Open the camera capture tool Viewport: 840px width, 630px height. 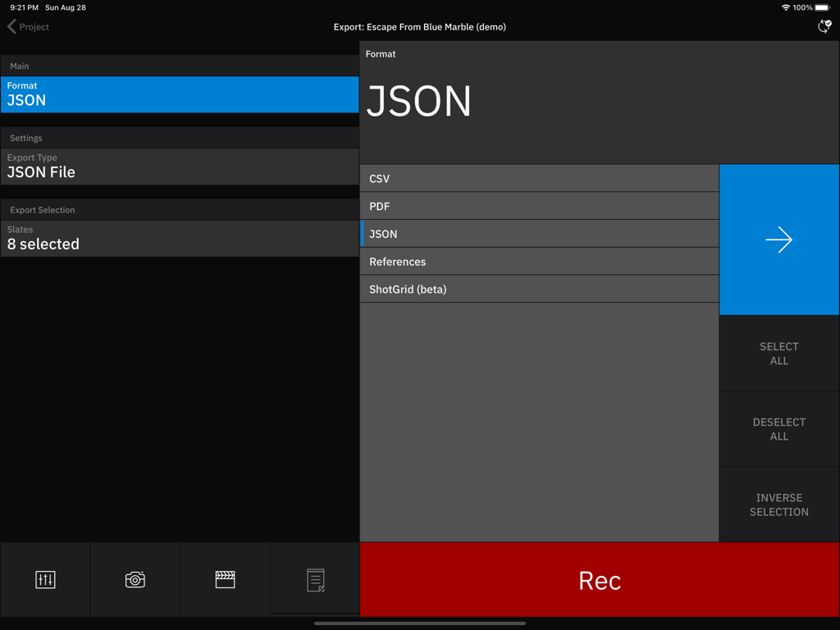click(x=135, y=579)
